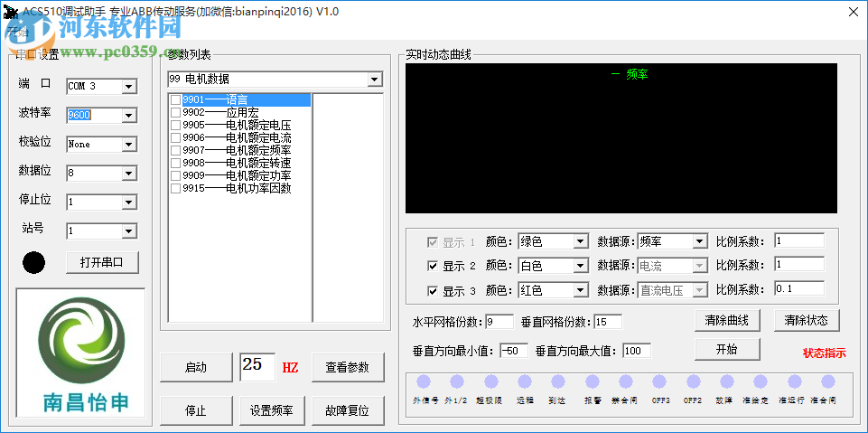
Task: Click the frequency input field showing 25
Action: click(258, 366)
